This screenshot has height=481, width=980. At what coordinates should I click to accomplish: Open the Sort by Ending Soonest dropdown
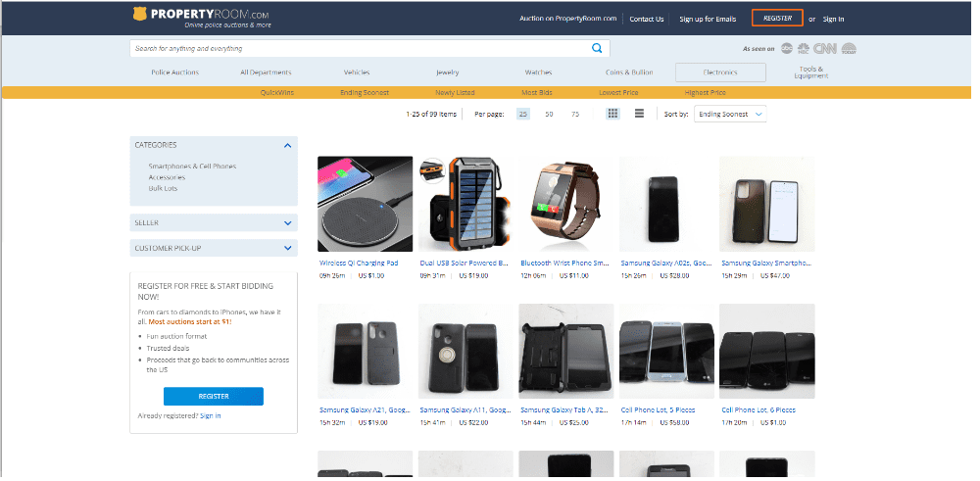(730, 115)
